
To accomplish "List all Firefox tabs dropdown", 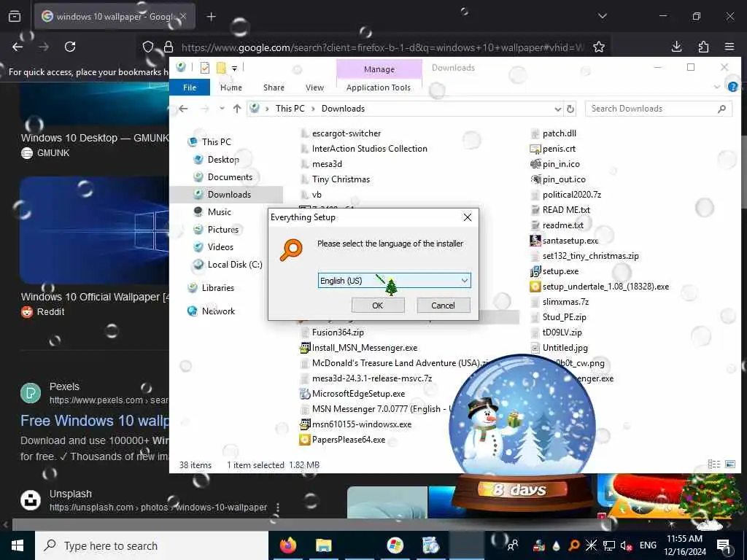I will click(602, 16).
